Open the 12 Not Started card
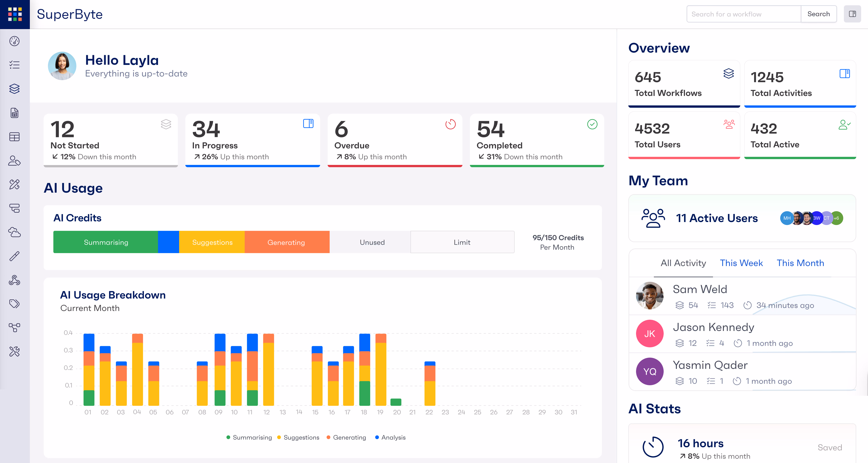 click(x=111, y=140)
